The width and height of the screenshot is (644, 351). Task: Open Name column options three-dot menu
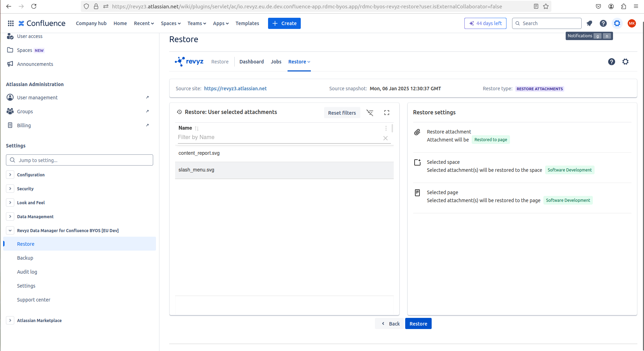click(x=386, y=128)
